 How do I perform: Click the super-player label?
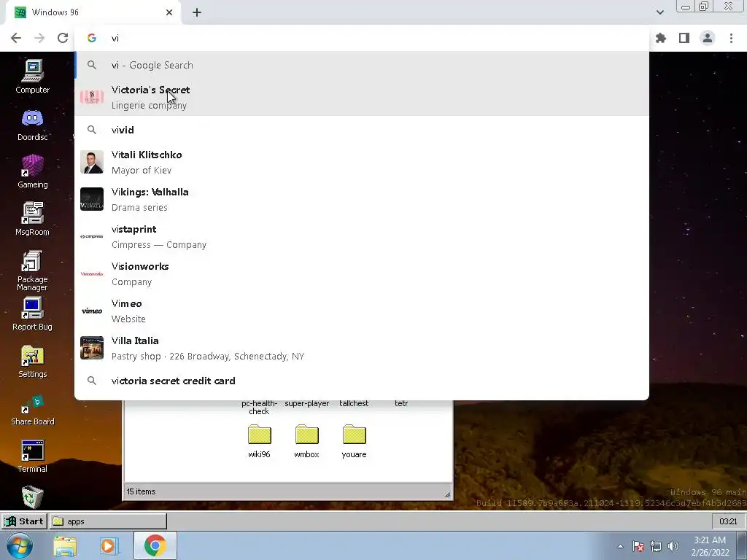(x=307, y=403)
